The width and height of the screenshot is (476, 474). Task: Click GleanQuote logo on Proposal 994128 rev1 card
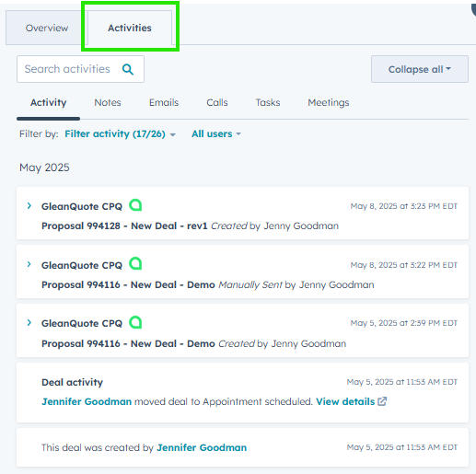coord(135,205)
